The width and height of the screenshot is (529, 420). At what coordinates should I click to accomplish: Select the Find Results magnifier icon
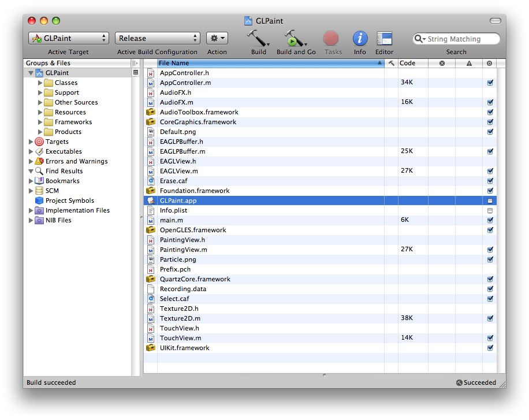tap(39, 171)
